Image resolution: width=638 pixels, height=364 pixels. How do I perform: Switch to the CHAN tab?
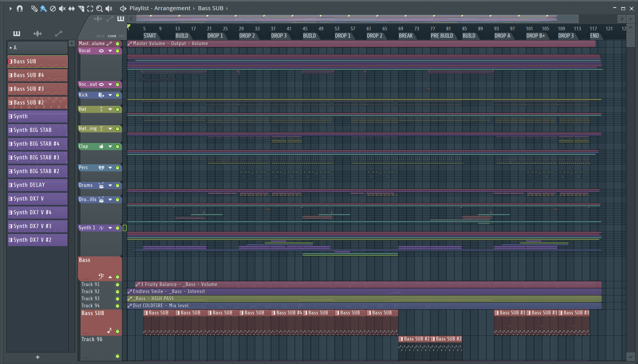click(x=112, y=36)
